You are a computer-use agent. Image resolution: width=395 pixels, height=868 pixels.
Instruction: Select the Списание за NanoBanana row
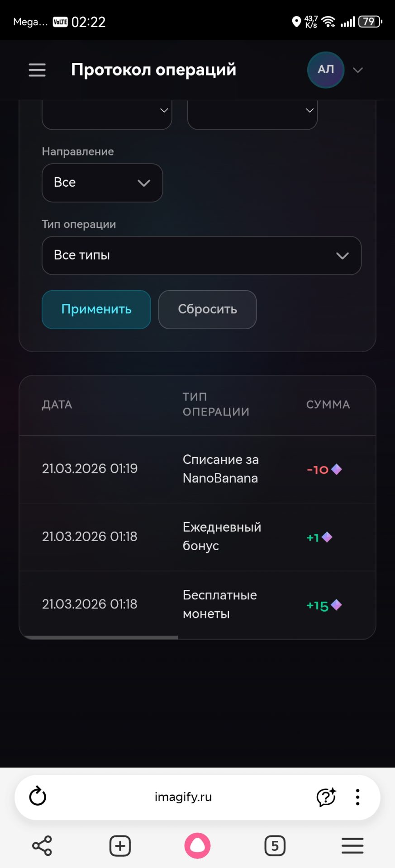[x=197, y=469]
